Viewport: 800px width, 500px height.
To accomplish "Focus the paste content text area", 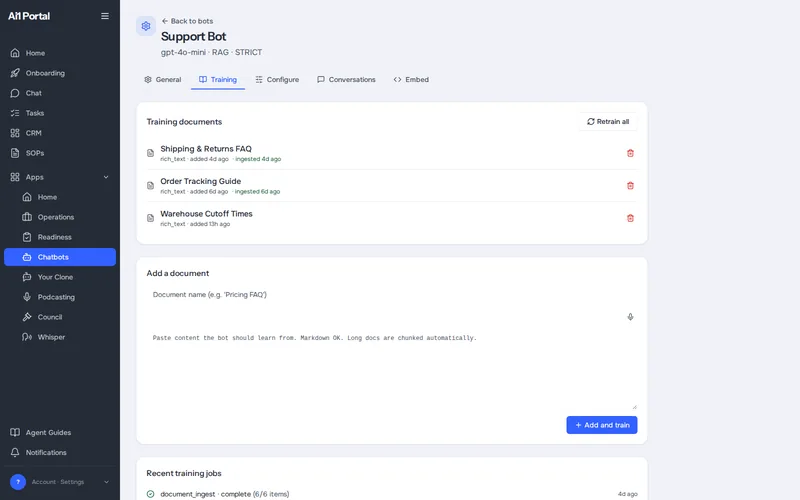I will coord(391,370).
